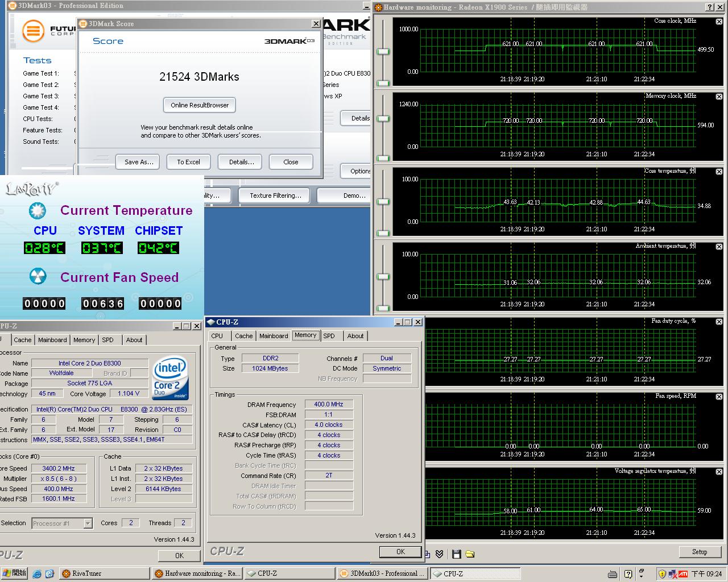Click the help question-mark button in Hardware monitoring title bar
Image resolution: width=728 pixels, height=582 pixels.
709,7
